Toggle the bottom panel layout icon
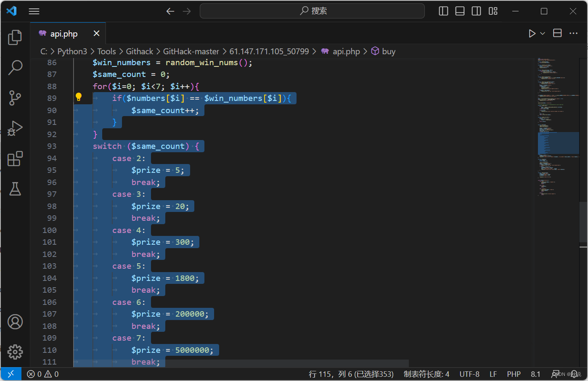 tap(460, 11)
